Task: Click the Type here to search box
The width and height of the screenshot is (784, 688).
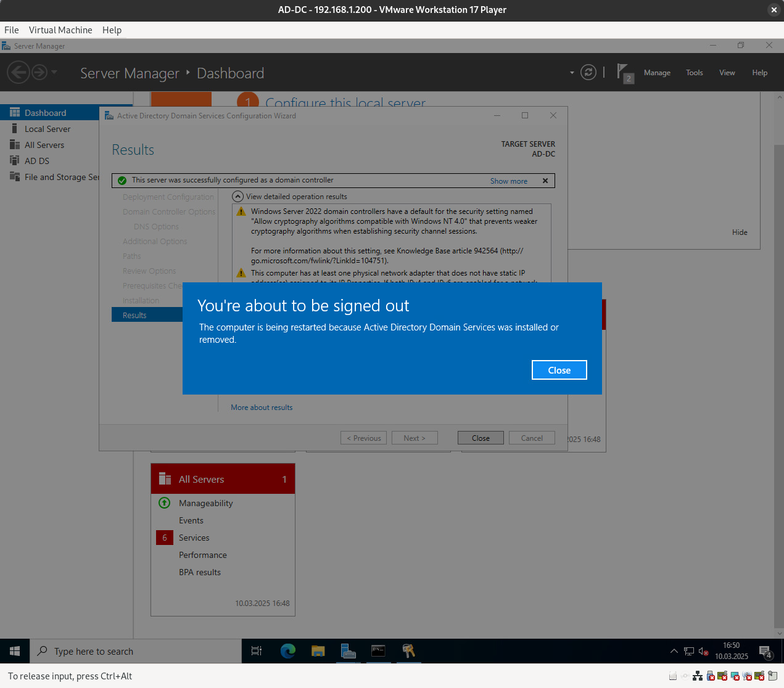Action: tap(136, 651)
